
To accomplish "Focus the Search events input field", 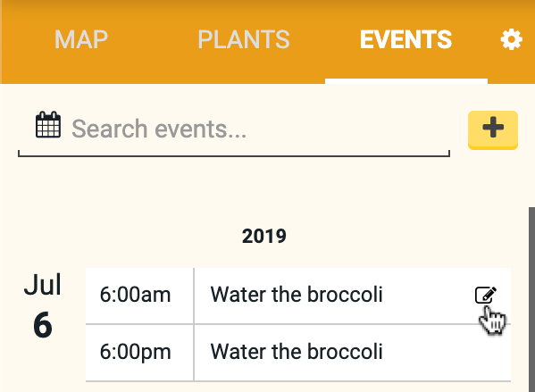I will coord(259,129).
